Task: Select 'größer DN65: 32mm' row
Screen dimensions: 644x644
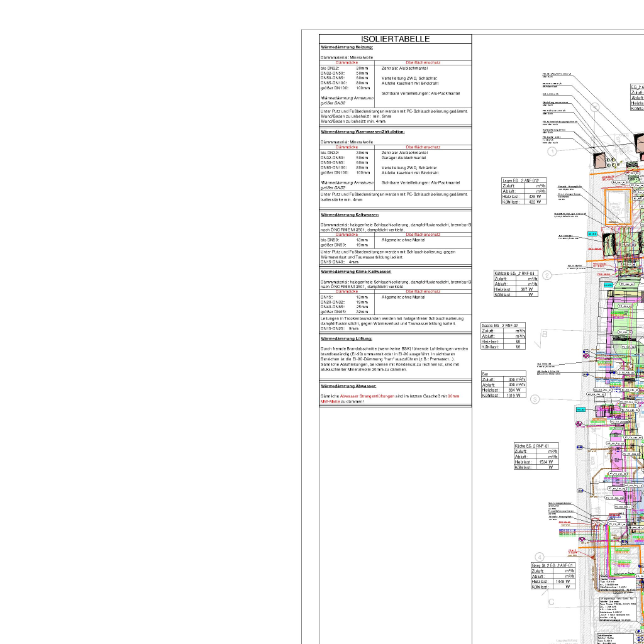Action: (344, 312)
